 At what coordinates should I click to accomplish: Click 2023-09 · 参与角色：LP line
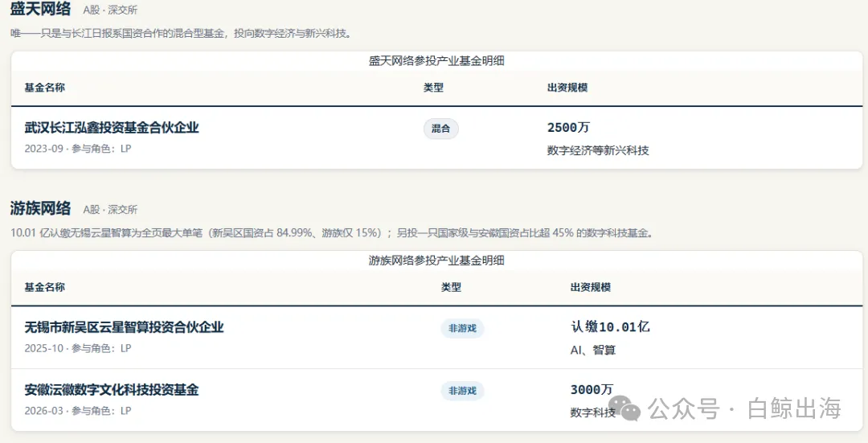(78, 149)
